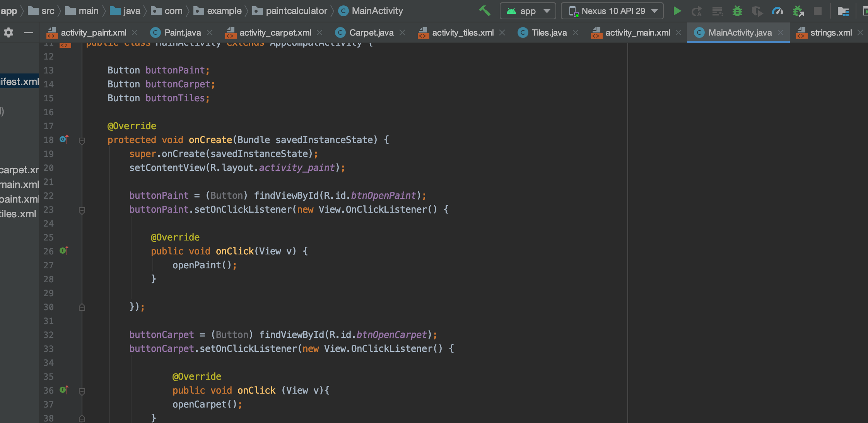Viewport: 868px width, 423px height.
Task: Close the activity_paint.xml tab
Action: pos(135,32)
